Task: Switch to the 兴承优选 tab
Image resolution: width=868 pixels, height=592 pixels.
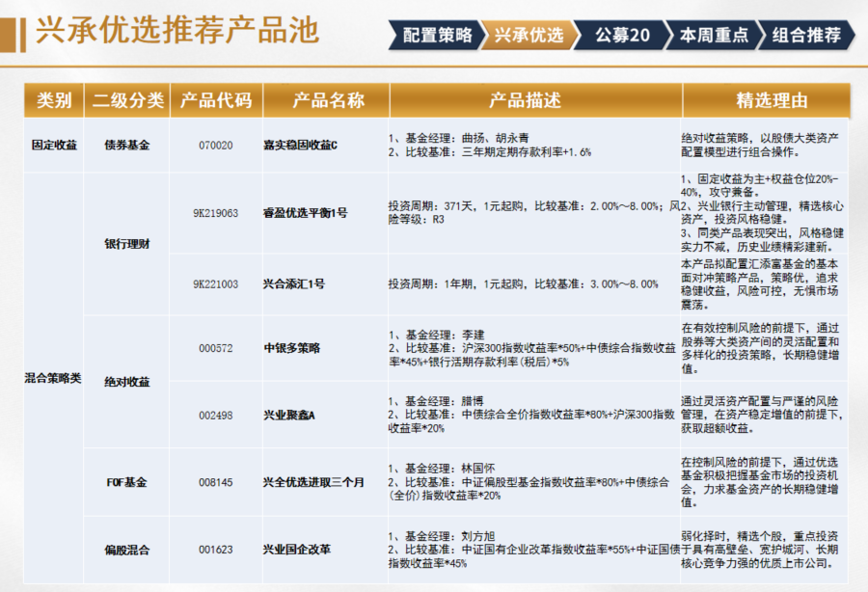Action: (529, 36)
